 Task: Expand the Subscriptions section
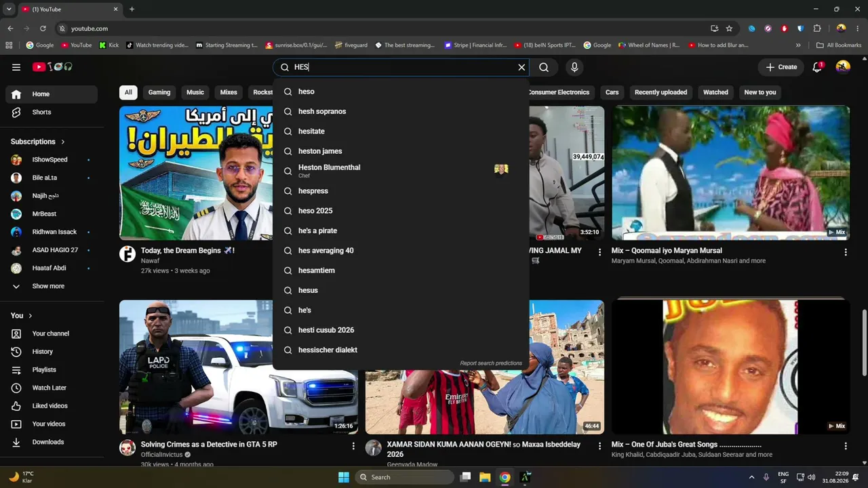[x=38, y=142]
